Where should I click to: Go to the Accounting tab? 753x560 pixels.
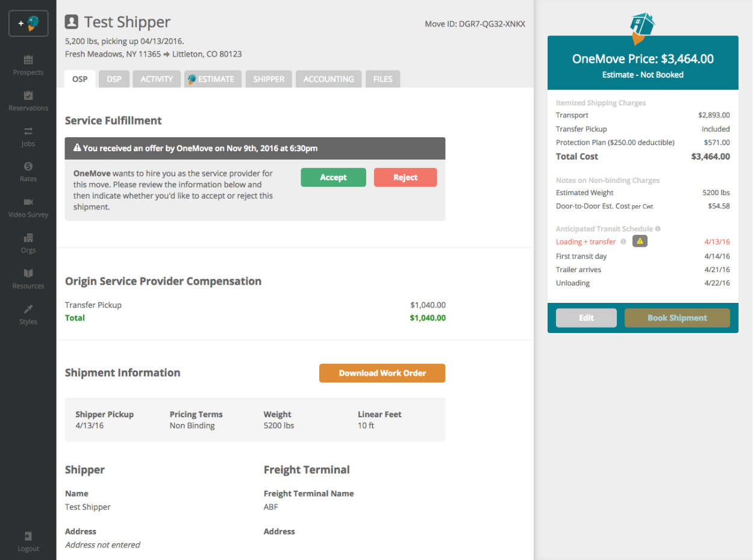tap(329, 79)
